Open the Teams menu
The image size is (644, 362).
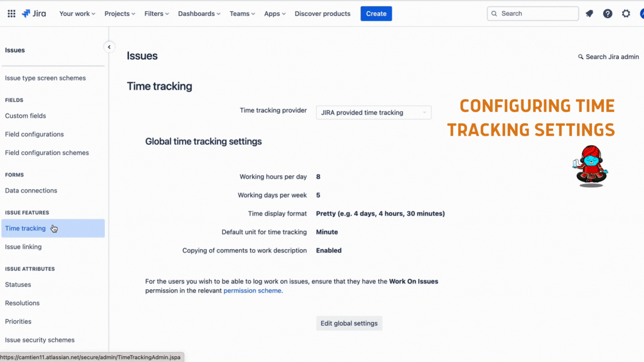242,13
